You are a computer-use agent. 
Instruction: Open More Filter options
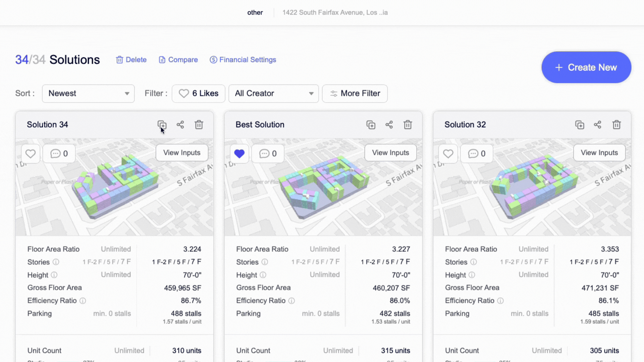[x=355, y=94]
